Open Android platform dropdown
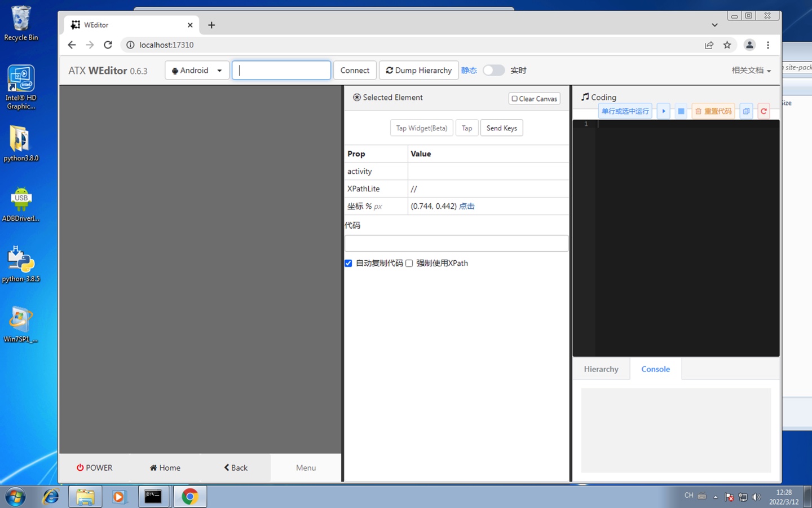The width and height of the screenshot is (812, 508). pos(197,71)
